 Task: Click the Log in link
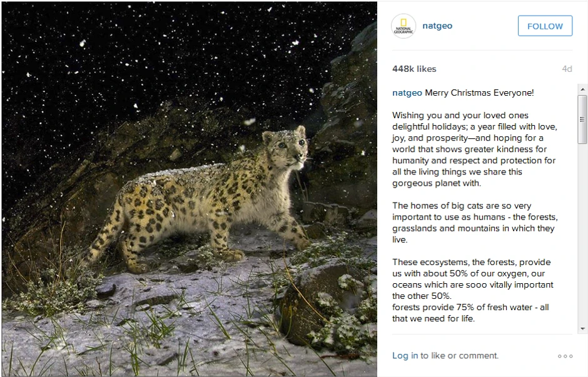(x=405, y=356)
